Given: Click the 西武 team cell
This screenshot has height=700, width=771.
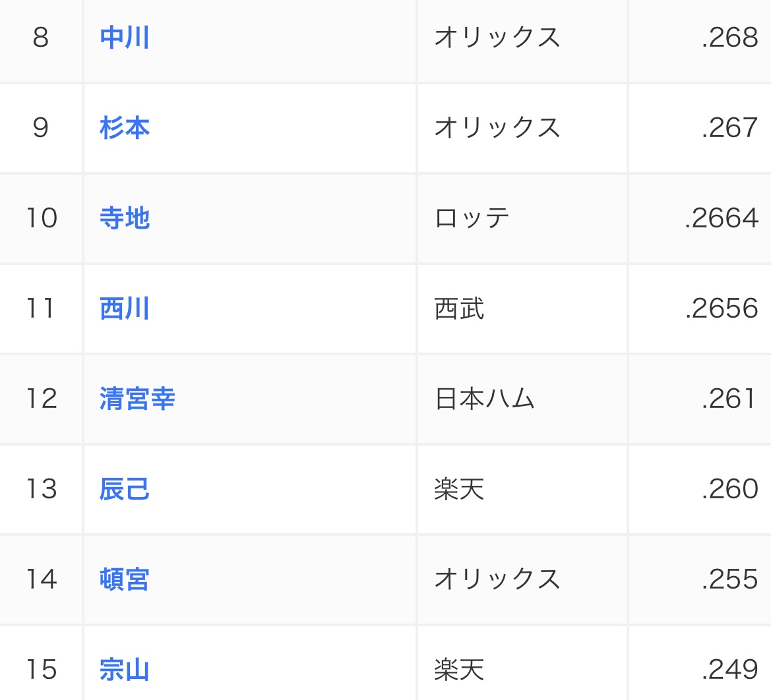Looking at the screenshot, I should point(459,308).
